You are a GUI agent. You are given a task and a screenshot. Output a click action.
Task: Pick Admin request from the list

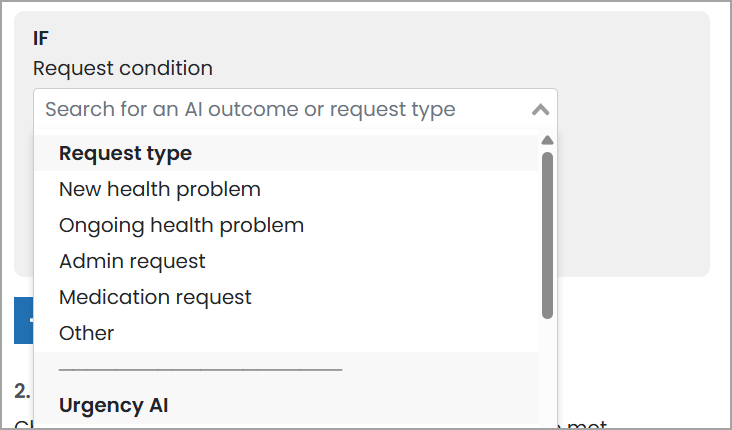(132, 261)
